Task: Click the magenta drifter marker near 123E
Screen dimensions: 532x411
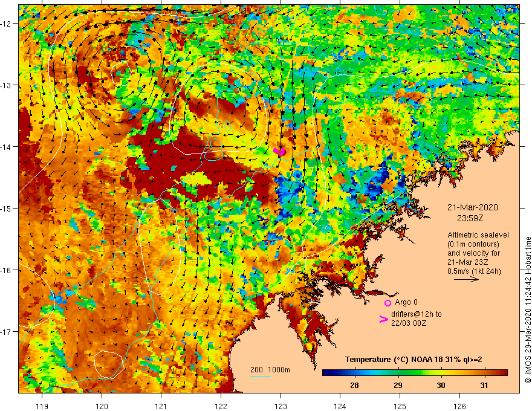Action: pyautogui.click(x=280, y=151)
